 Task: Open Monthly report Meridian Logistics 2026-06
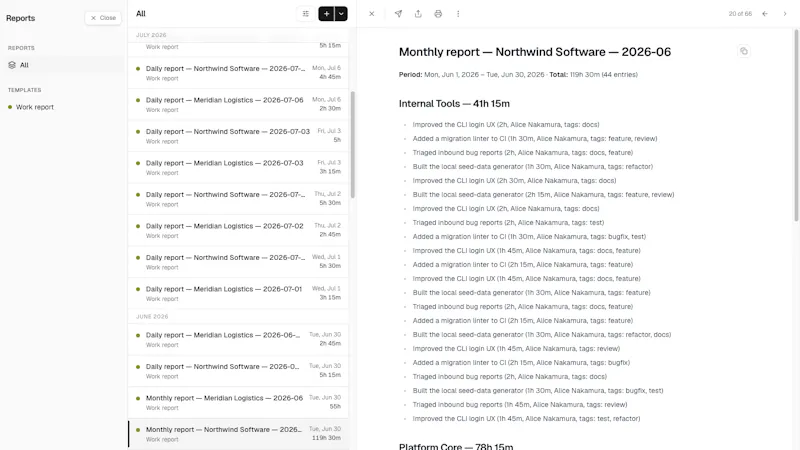pyautogui.click(x=238, y=402)
